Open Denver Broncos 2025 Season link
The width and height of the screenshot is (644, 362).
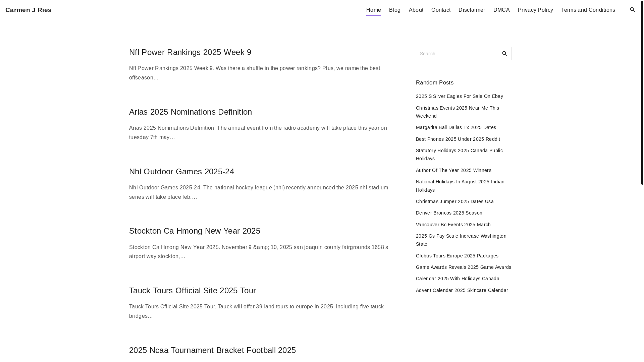point(449,213)
